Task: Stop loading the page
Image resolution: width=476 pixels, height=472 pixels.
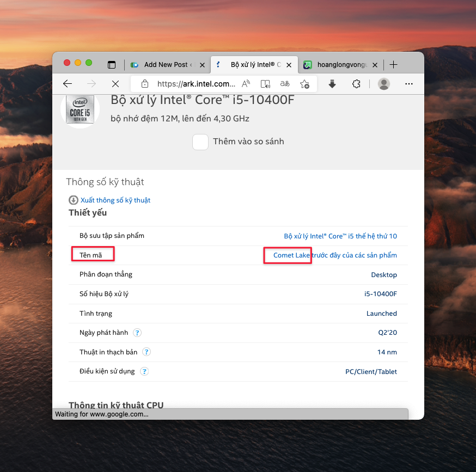Action: (115, 84)
